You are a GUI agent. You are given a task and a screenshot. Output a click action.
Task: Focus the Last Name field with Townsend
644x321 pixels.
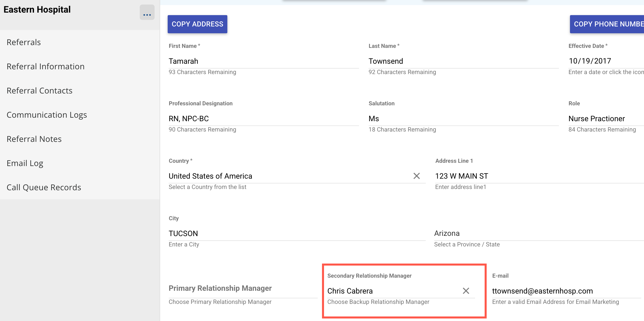pos(463,61)
